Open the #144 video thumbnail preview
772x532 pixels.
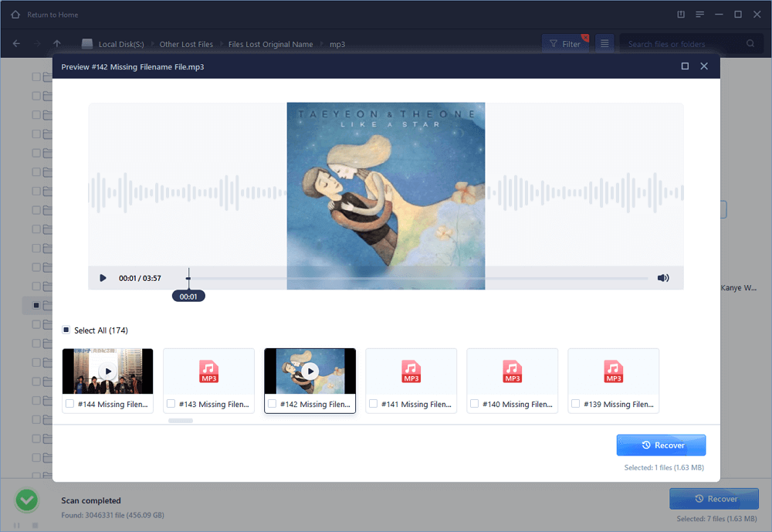[108, 371]
